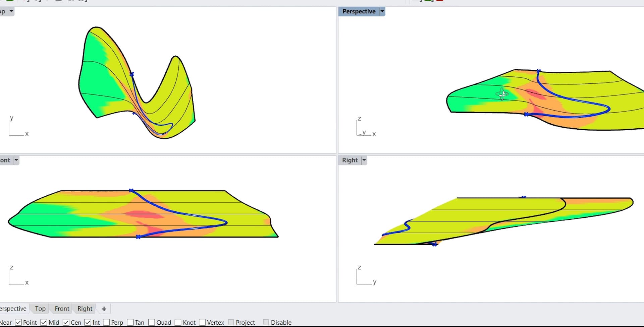Select blue curve's upper endpoint marker in Top view

tap(132, 74)
